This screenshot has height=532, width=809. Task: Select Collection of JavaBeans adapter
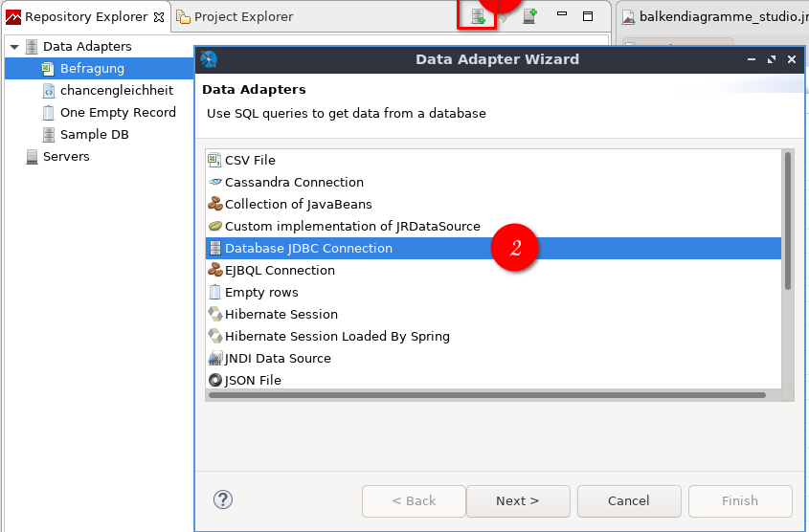[x=298, y=205]
